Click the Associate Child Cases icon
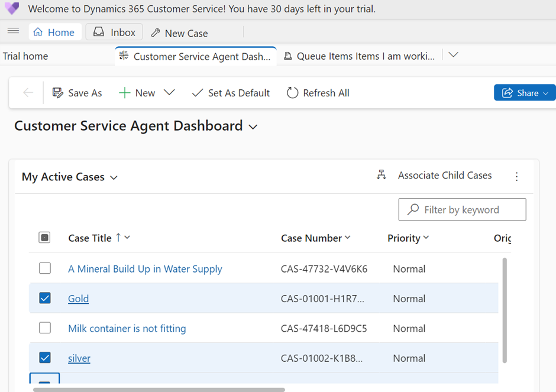 382,175
